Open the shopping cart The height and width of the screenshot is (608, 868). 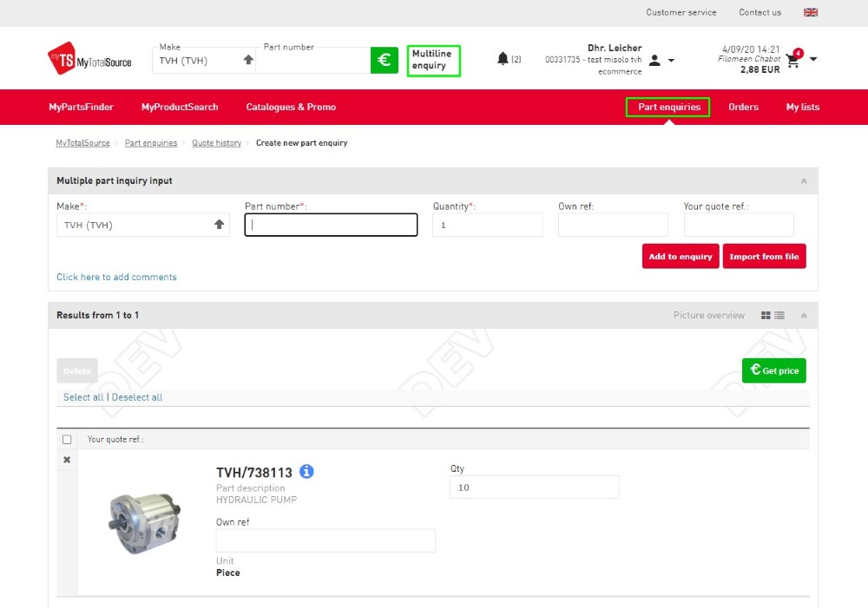pyautogui.click(x=793, y=60)
